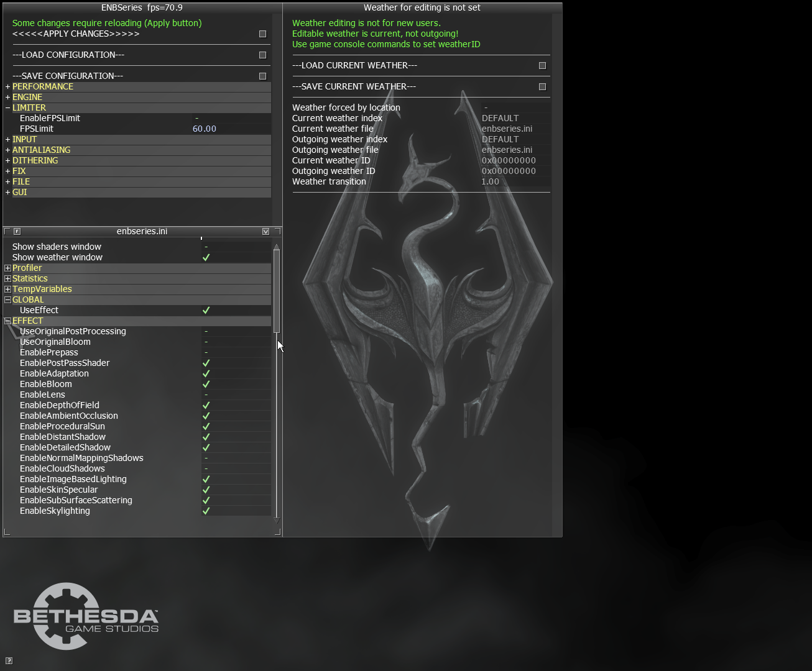This screenshot has width=812, height=671.
Task: Click the FPSLimit 60.00 value field
Action: pyautogui.click(x=231, y=129)
